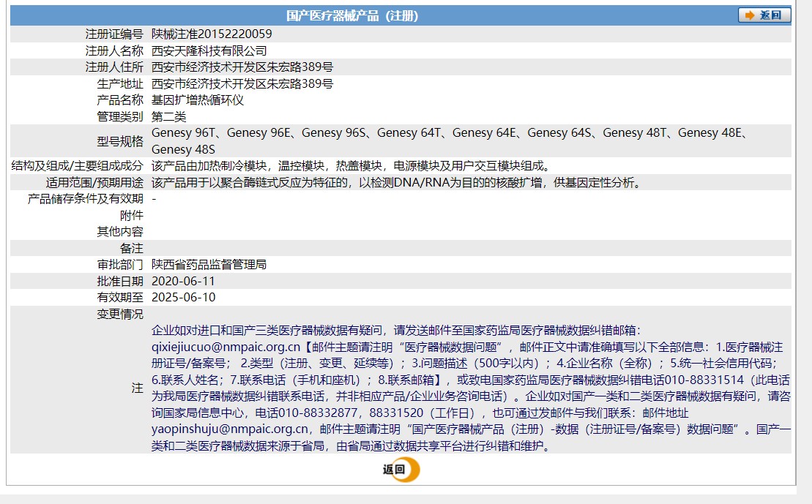This screenshot has height=504, width=812.
Task: Select expiry date 2025-06-10
Action: 183,298
